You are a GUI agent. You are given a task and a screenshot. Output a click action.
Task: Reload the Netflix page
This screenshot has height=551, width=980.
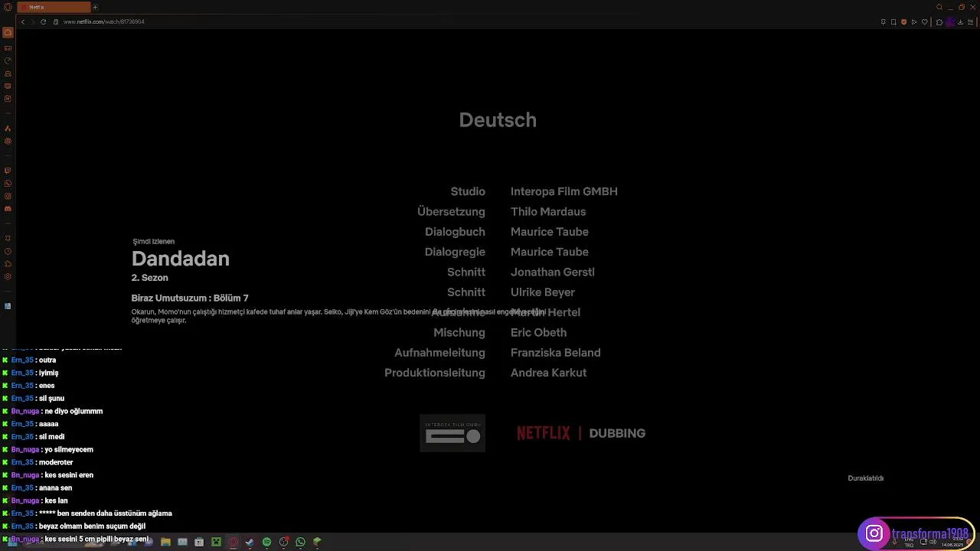44,21
